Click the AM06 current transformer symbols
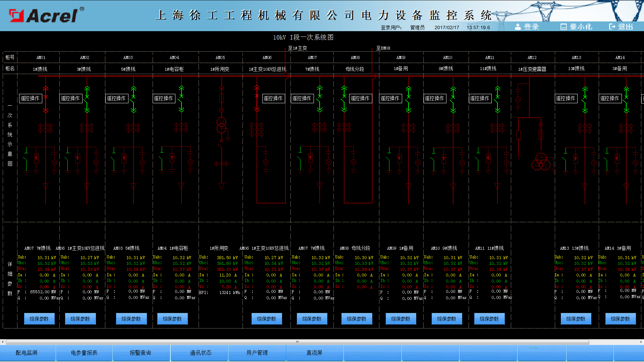The image size is (644, 362). click(257, 130)
